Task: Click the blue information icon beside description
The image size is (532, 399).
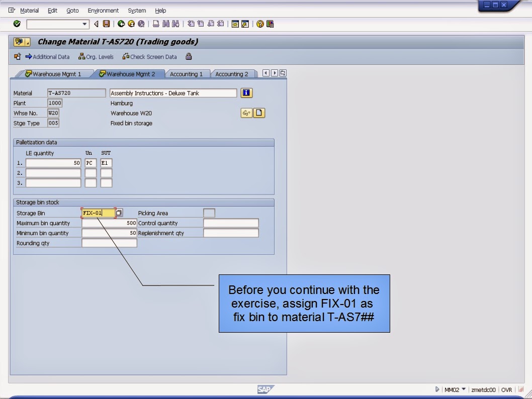Action: (246, 93)
